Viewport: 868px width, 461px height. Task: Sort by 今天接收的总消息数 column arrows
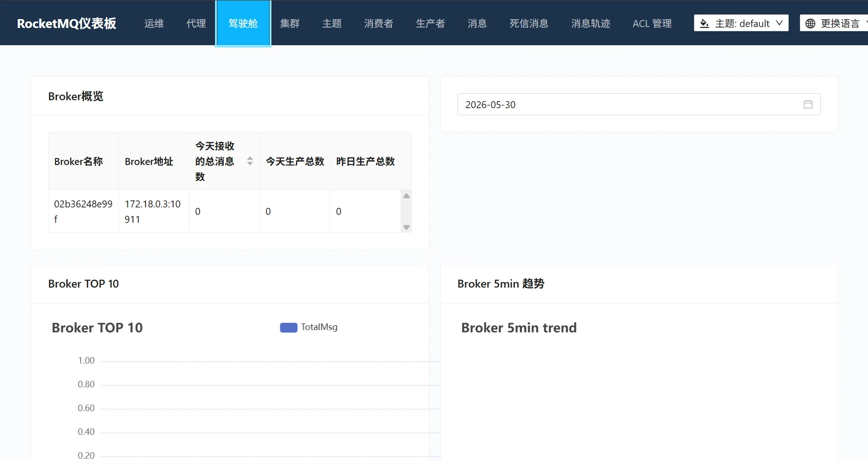tap(250, 161)
